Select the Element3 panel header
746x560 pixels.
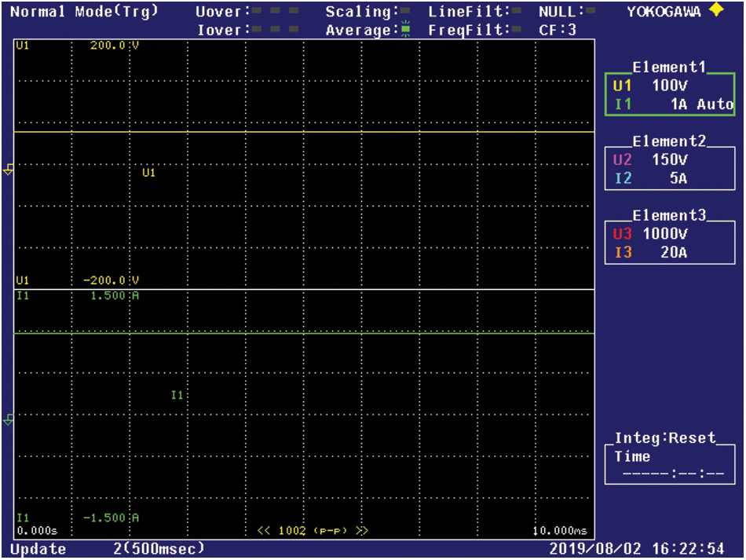click(x=670, y=215)
